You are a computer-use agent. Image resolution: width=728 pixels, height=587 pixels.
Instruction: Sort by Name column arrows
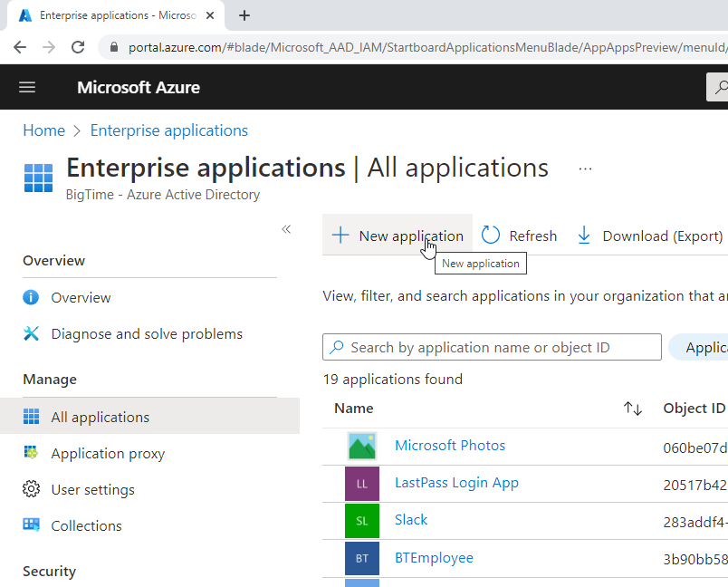pos(632,409)
